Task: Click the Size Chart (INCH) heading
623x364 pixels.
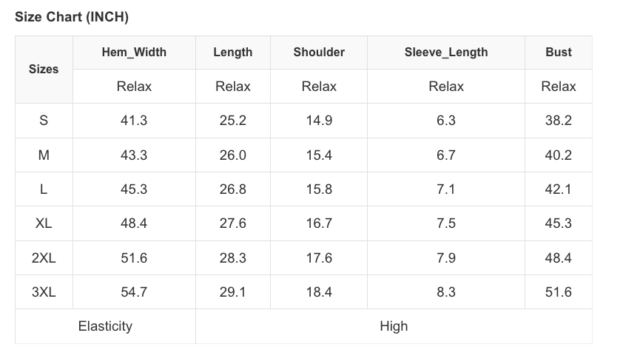Action: coord(72,17)
